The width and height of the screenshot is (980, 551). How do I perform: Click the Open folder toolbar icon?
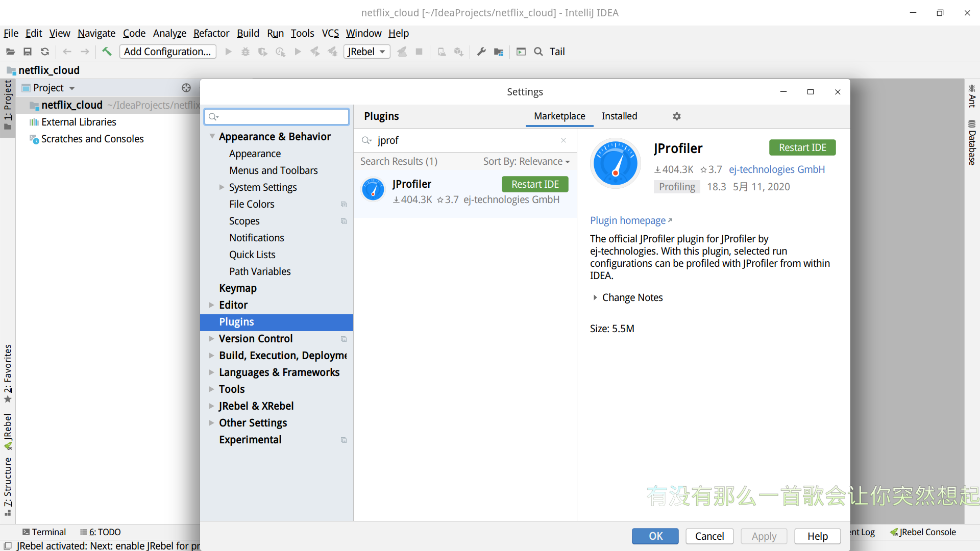[x=10, y=52]
